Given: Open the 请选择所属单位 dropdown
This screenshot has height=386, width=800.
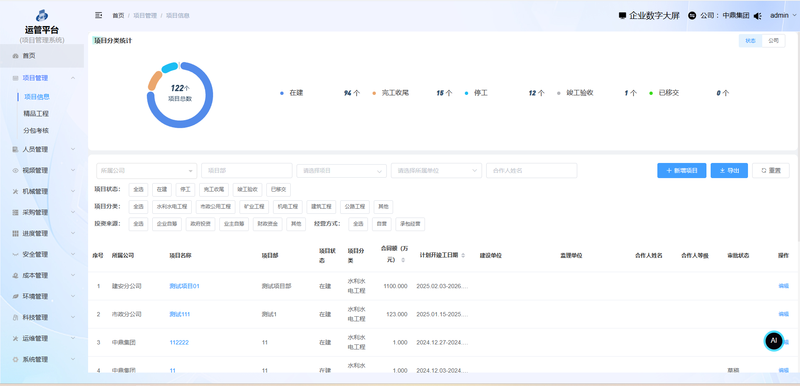Looking at the screenshot, I should tap(436, 170).
